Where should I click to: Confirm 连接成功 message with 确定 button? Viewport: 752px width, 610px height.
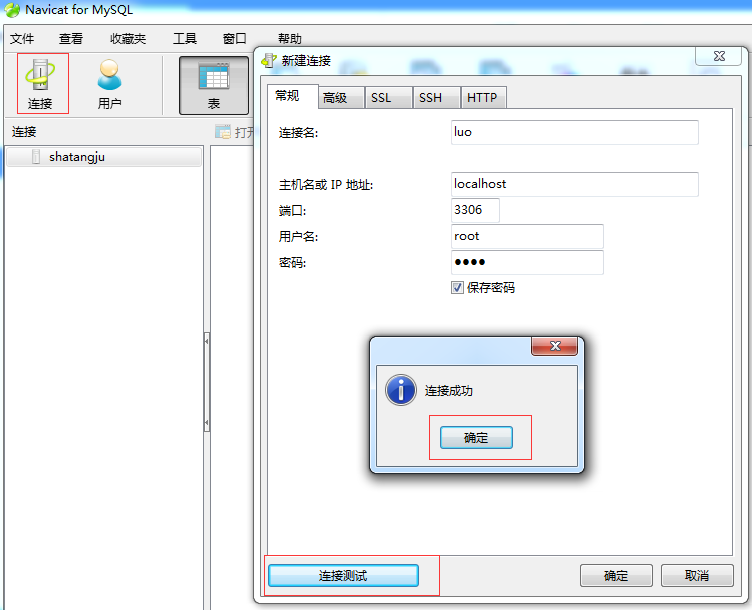(x=476, y=437)
